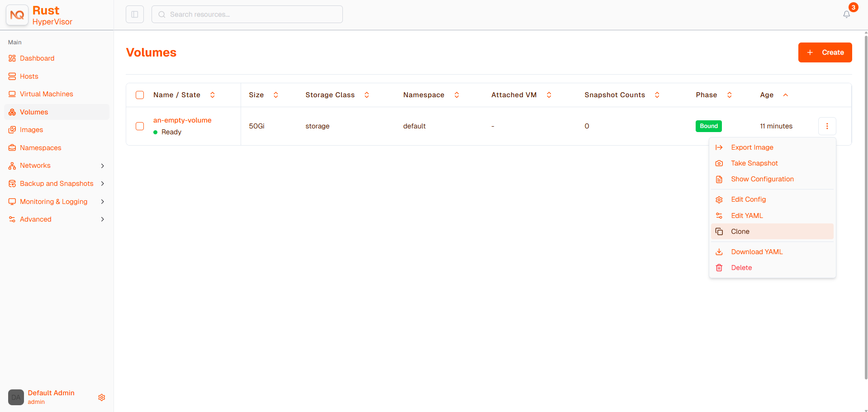The image size is (868, 412).
Task: Click the Export Image arrow icon
Action: click(x=719, y=147)
